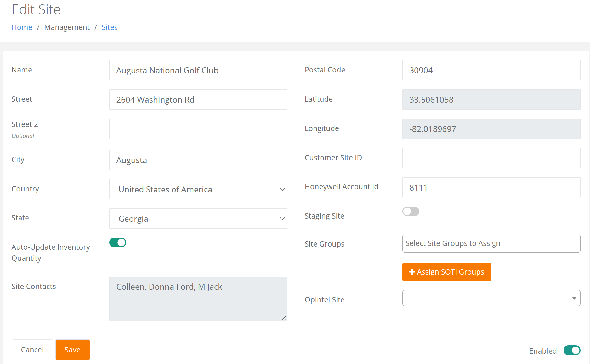Click the resize handle of Site Contacts box

tap(284, 318)
